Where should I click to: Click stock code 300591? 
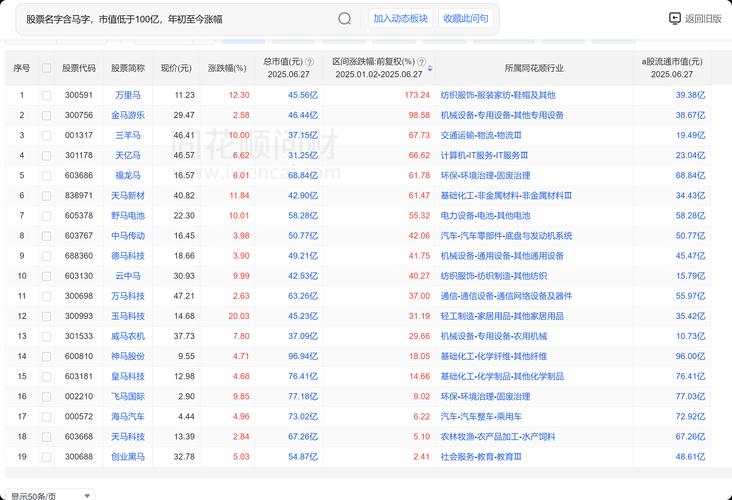(x=79, y=95)
